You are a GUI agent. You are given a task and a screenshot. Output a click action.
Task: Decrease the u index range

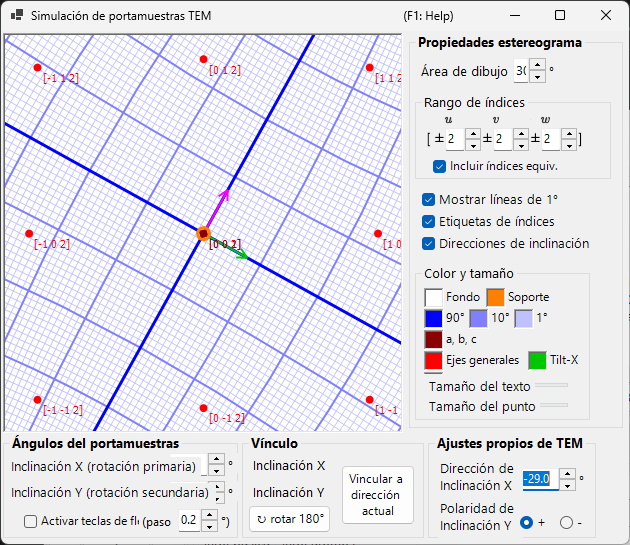click(473, 145)
